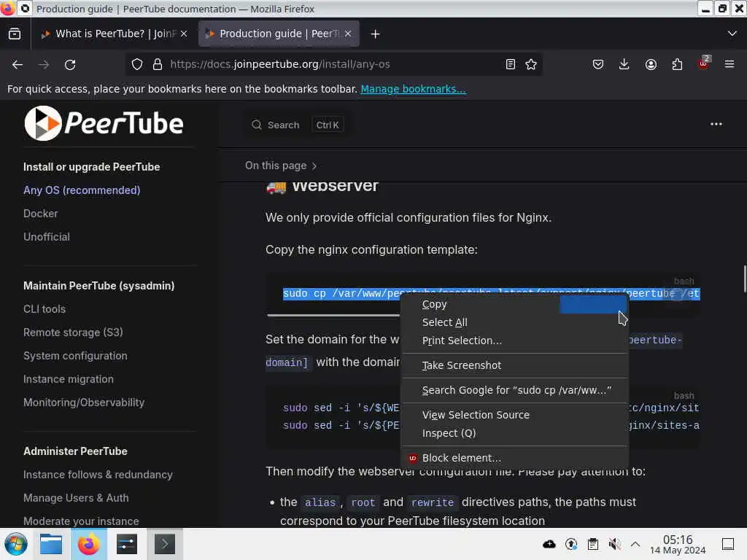Click cloud icon in system tray

tap(549, 544)
